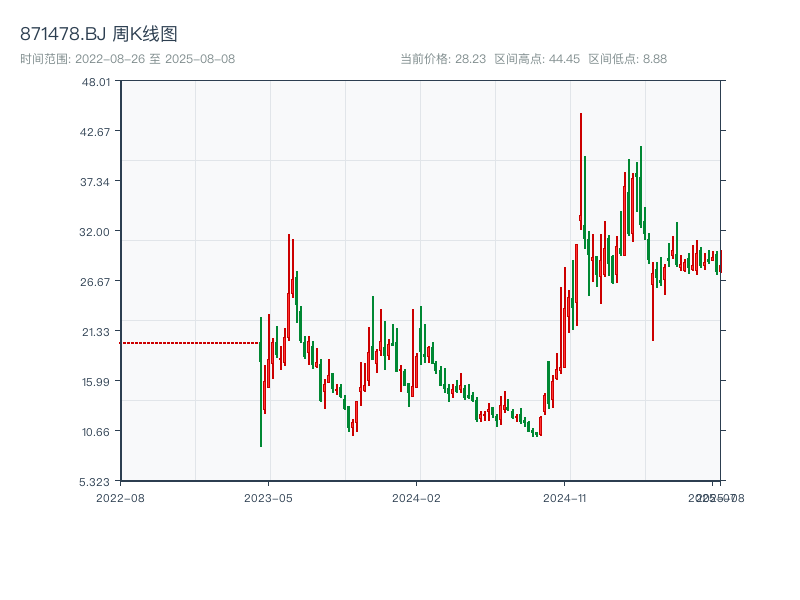This screenshot has width=800, height=600.
Task: Click the 5.323 y-axis tick label
Action: click(94, 482)
